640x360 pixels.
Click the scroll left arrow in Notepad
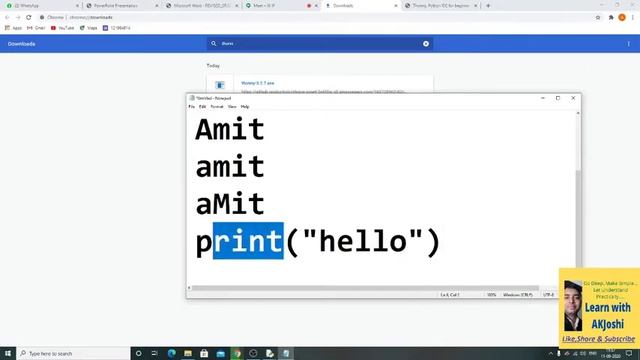coord(189,288)
